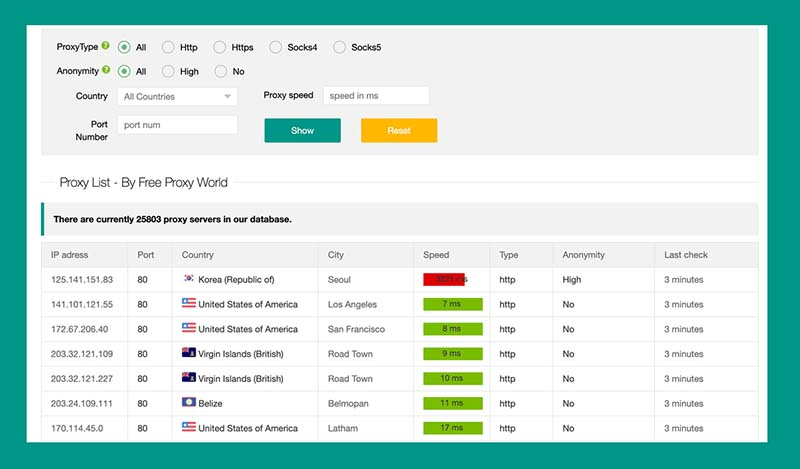Select the Https proxy type radio button

219,47
